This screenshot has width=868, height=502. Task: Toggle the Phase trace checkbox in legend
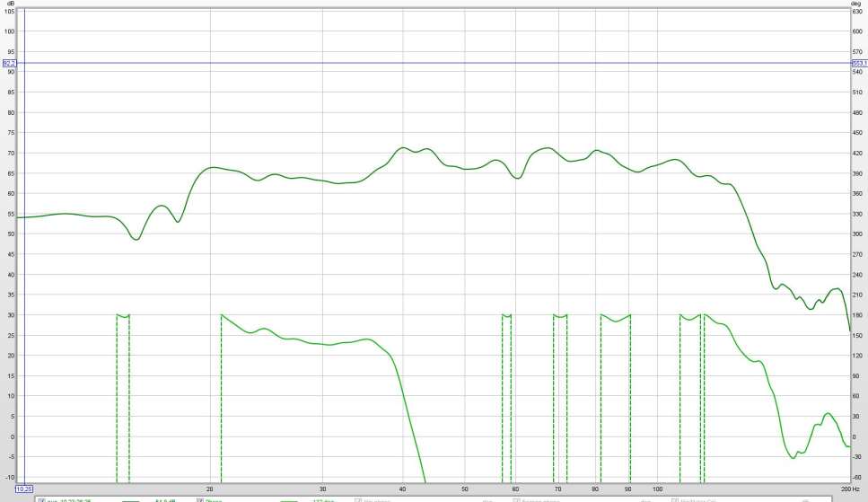pyautogui.click(x=200, y=500)
